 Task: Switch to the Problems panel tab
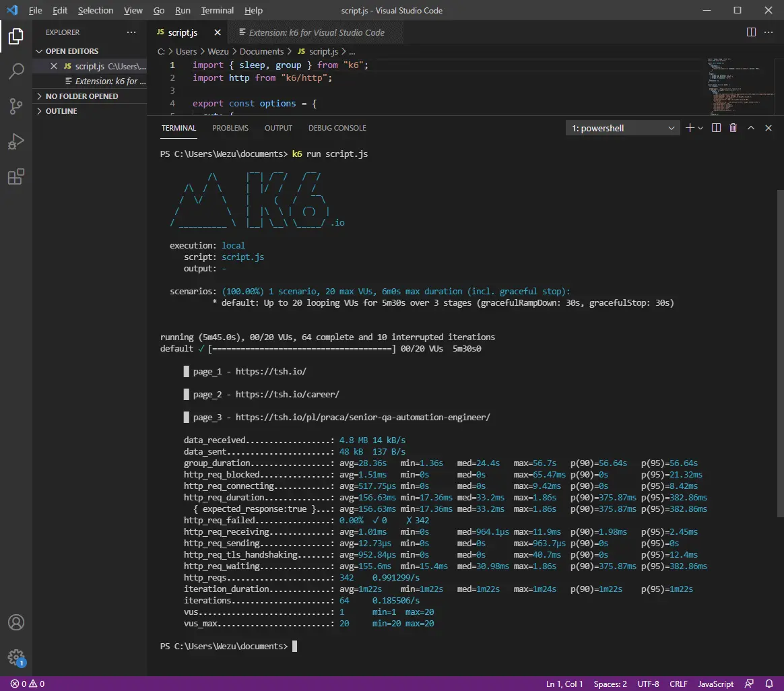230,128
